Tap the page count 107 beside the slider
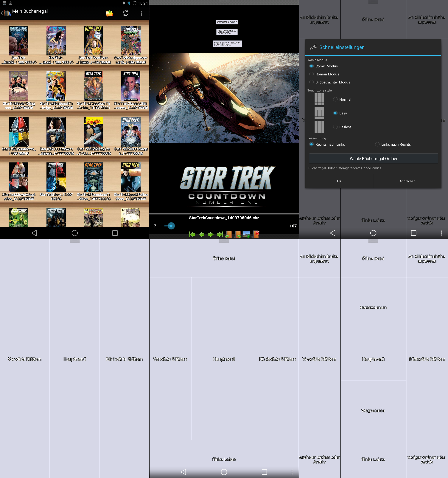The image size is (448, 478). point(293,226)
